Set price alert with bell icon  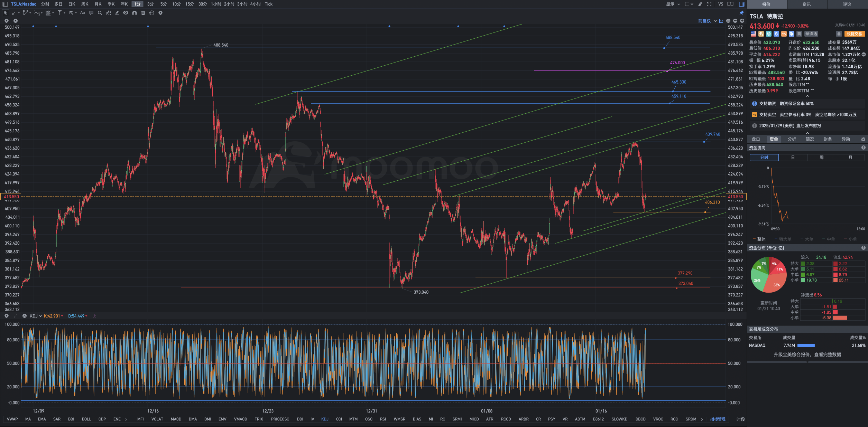pos(839,34)
